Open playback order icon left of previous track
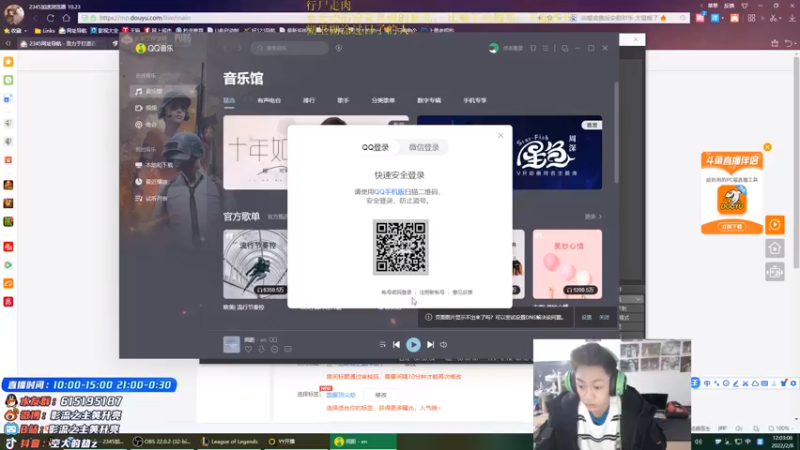The height and width of the screenshot is (450, 800). point(382,345)
